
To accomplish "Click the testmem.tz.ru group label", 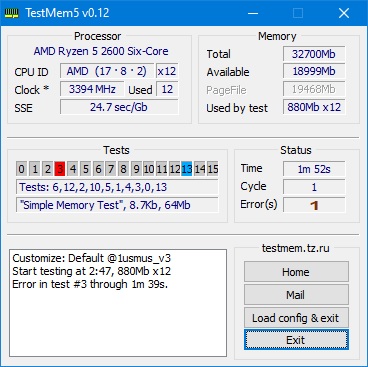I will coord(296,248).
